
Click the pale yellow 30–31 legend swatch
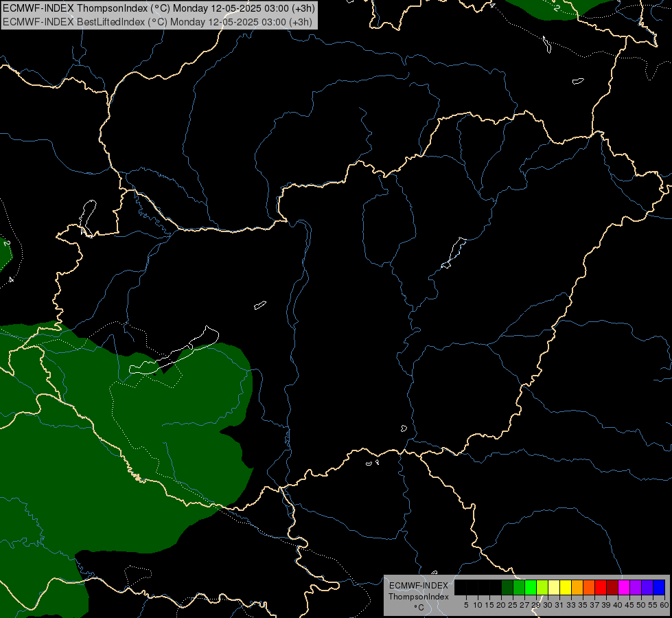[554, 587]
